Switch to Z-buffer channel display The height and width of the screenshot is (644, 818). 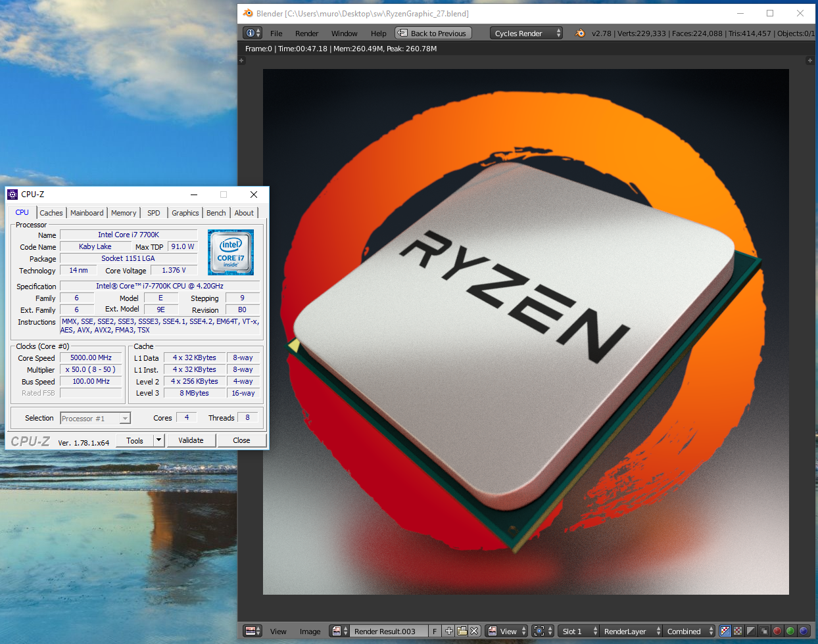click(764, 631)
